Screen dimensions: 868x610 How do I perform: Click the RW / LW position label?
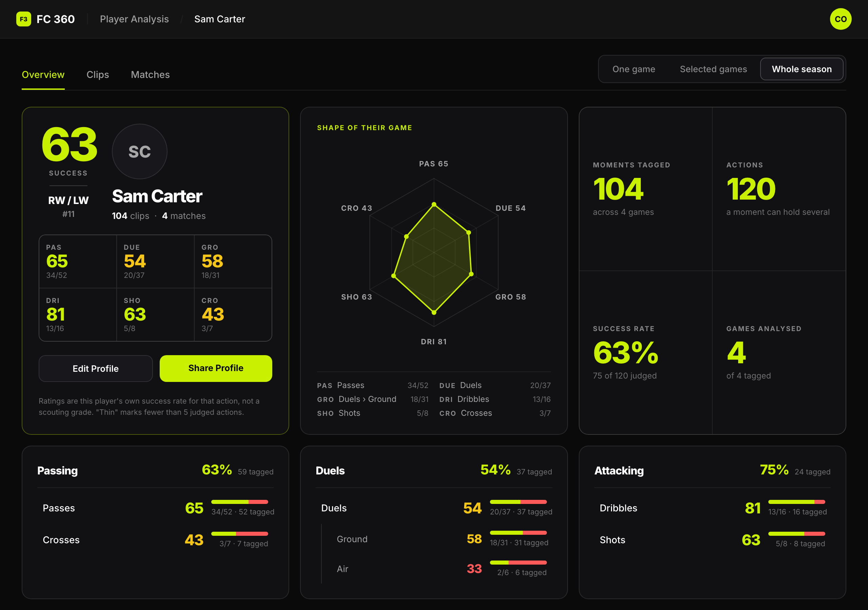(x=68, y=200)
